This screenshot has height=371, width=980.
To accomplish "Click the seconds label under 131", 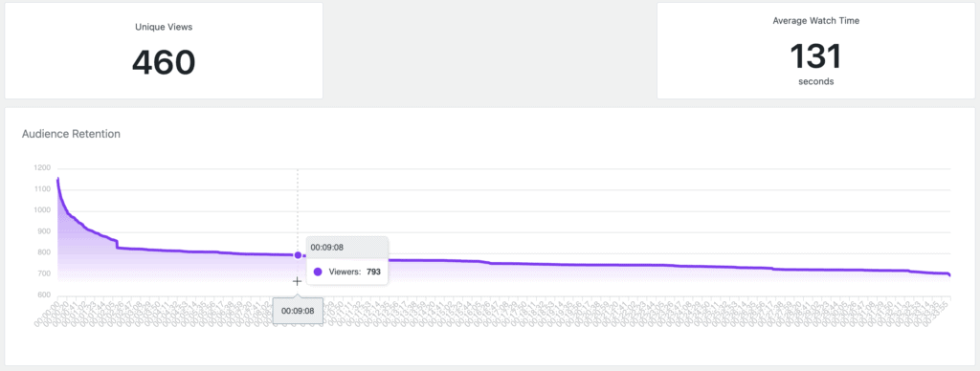I will click(x=815, y=82).
